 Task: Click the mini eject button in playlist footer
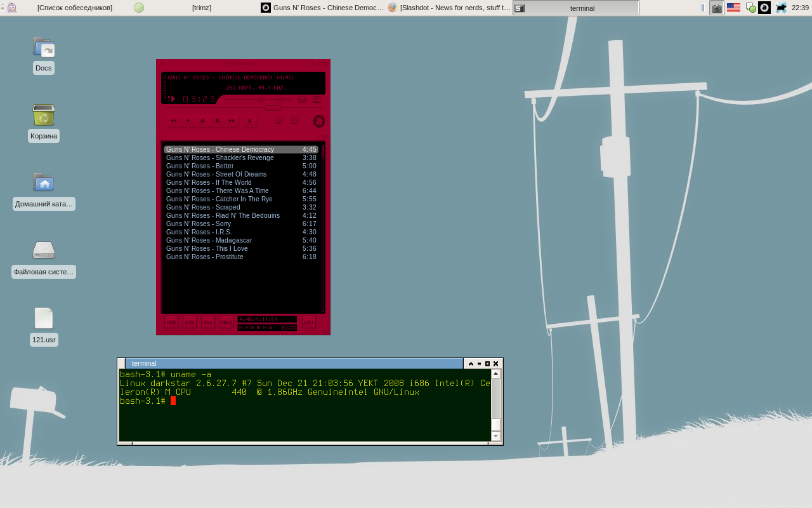pos(270,328)
